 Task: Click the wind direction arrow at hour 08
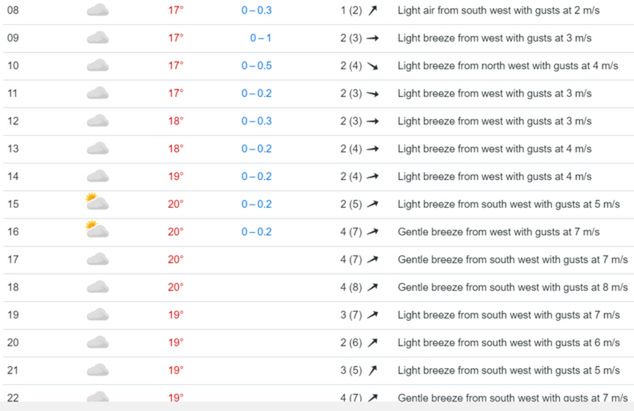point(373,10)
